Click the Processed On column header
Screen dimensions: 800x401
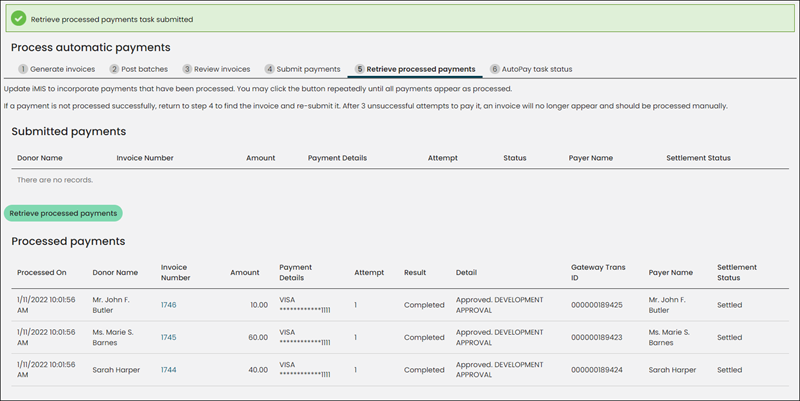[42, 272]
